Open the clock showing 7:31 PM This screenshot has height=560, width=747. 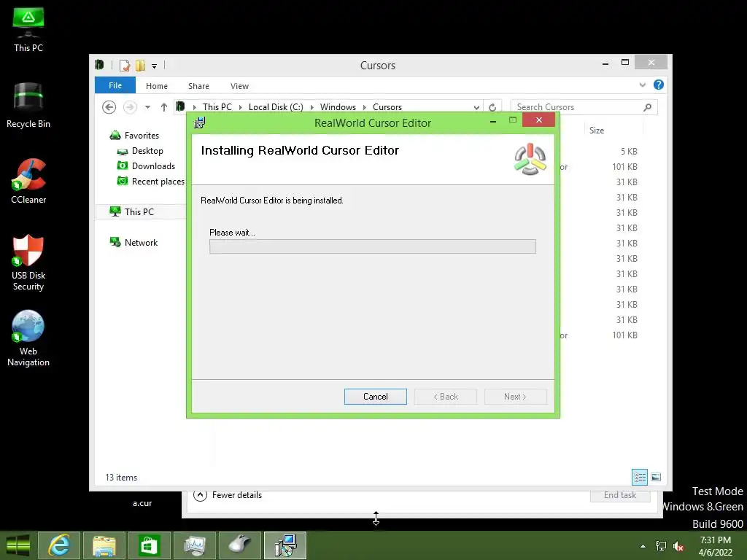click(715, 546)
